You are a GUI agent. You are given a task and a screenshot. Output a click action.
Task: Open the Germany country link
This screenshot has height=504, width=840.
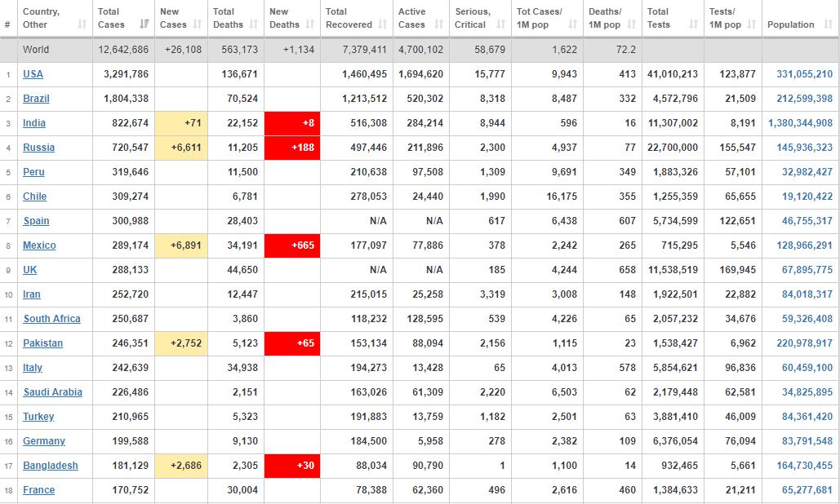(x=44, y=441)
